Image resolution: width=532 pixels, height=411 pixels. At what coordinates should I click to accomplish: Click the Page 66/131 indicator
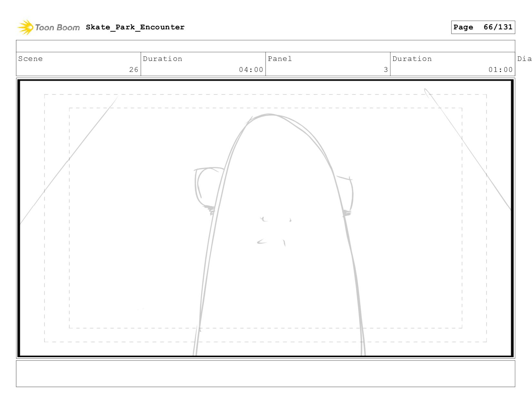(x=483, y=27)
